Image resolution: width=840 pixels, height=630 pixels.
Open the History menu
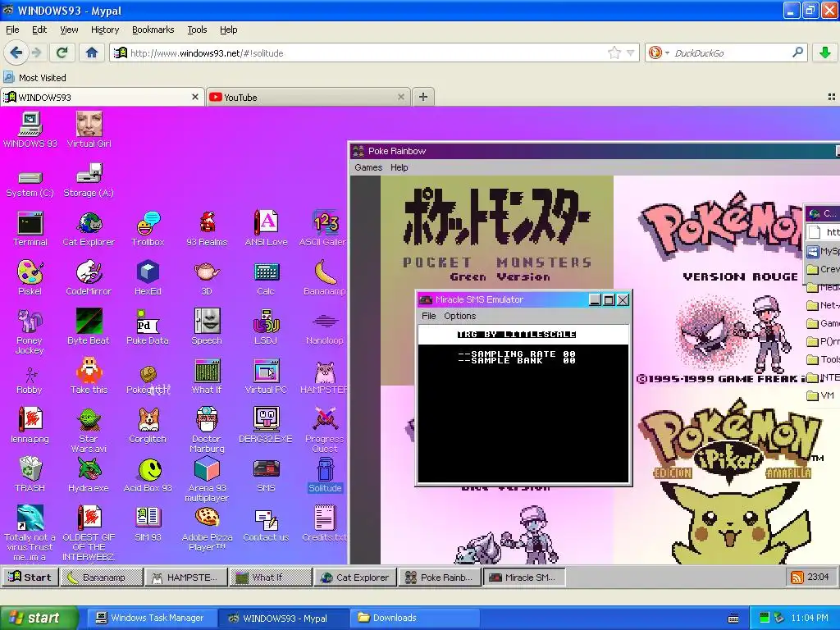click(105, 30)
